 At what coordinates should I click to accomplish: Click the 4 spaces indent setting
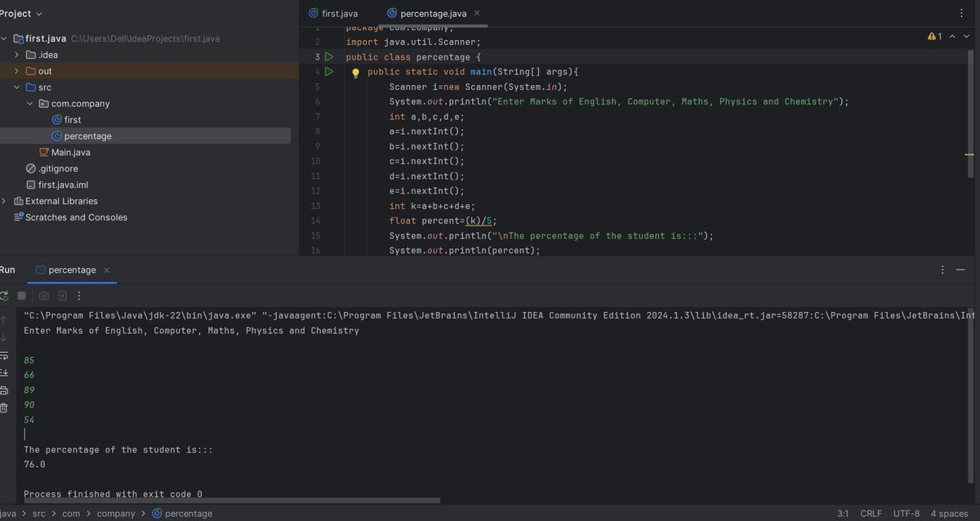(948, 514)
